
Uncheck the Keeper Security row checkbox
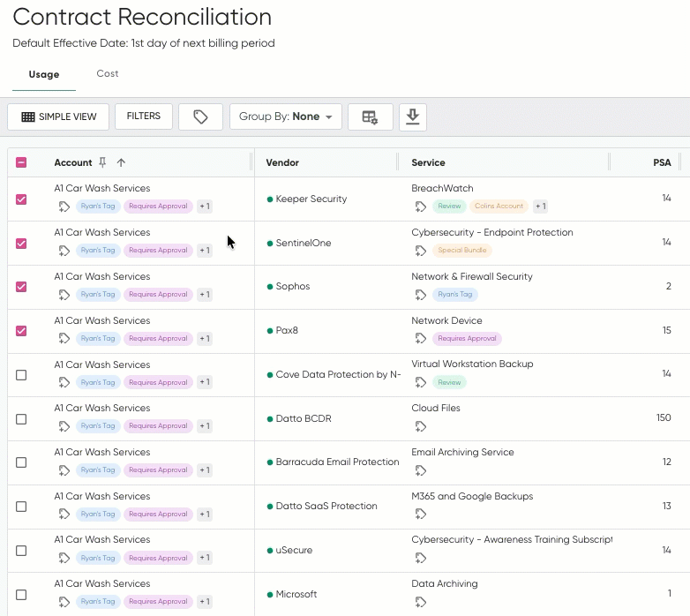(21, 199)
